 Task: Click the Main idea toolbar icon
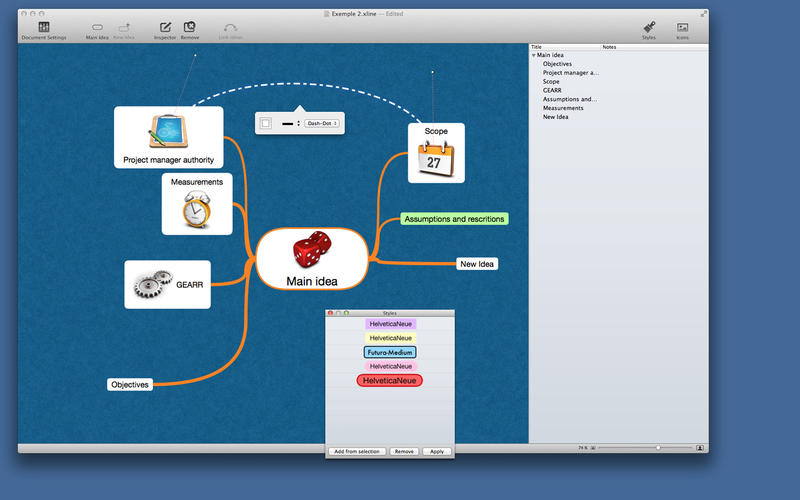pos(97,27)
